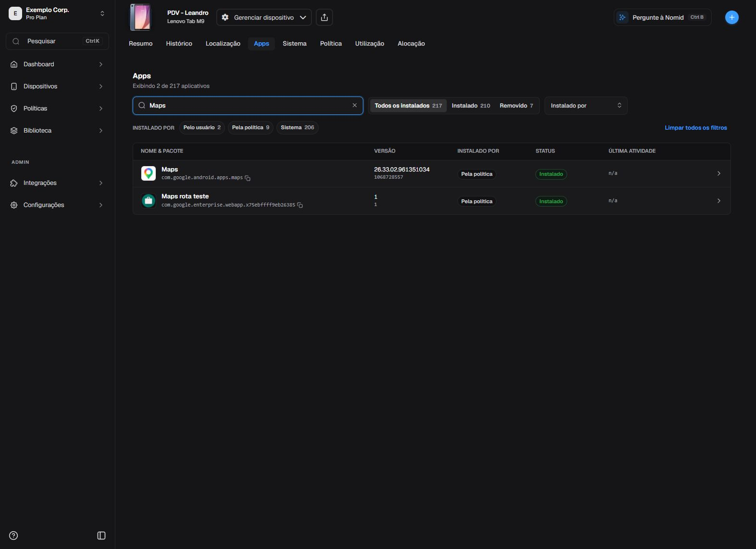Expand the Dashboard chevron
This screenshot has width=756, height=549.
(101, 64)
